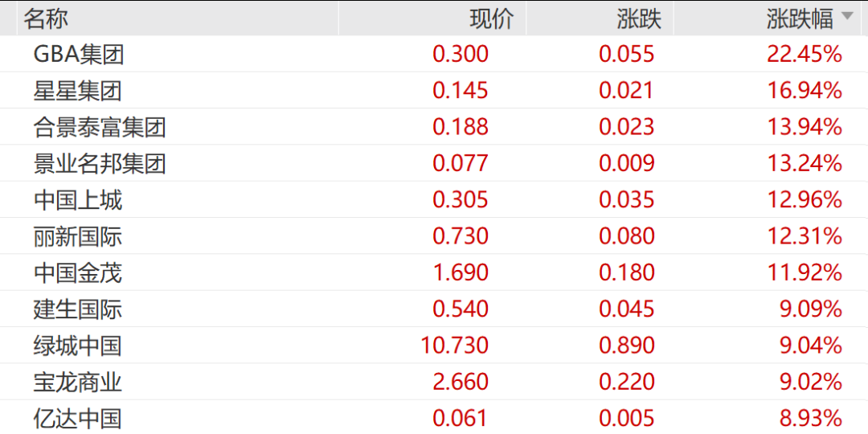
Task: Click the sort arrow beside 涨跌幅
Action: (x=847, y=16)
